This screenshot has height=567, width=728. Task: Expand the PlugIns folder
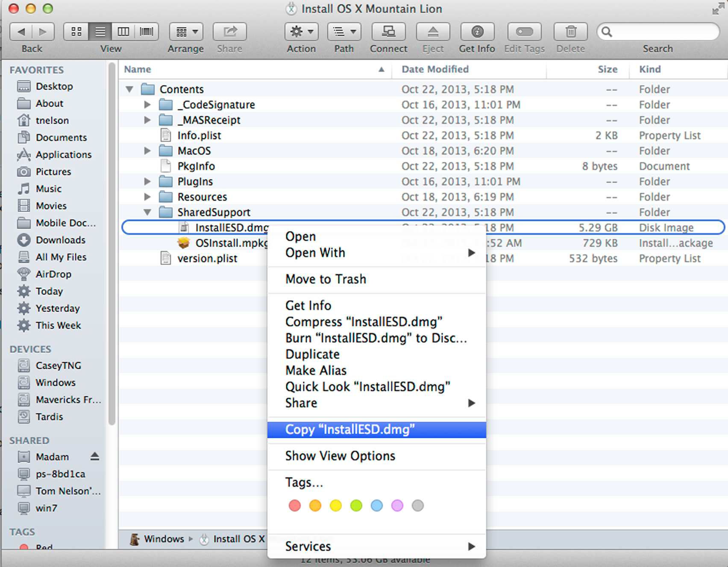click(x=147, y=181)
